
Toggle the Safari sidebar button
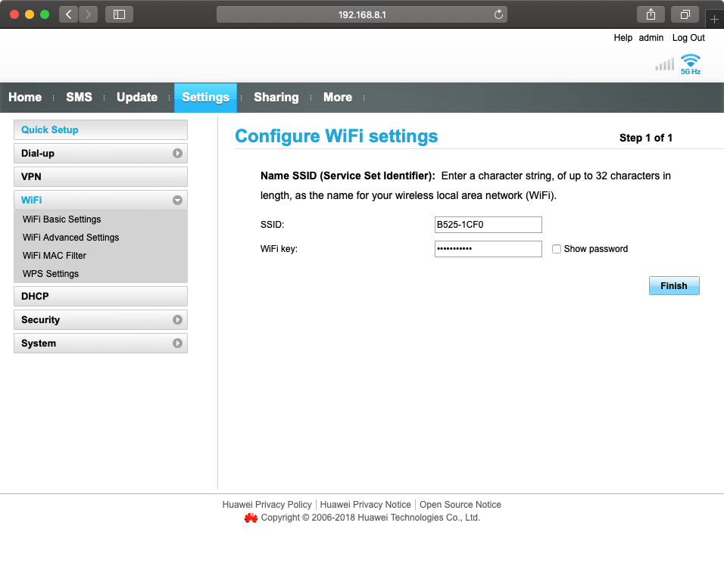point(119,14)
